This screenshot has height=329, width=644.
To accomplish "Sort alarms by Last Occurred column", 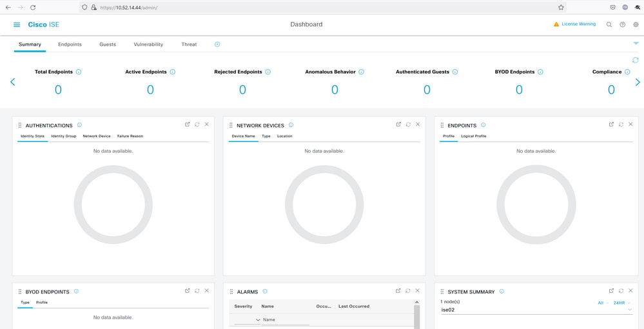I will click(354, 306).
